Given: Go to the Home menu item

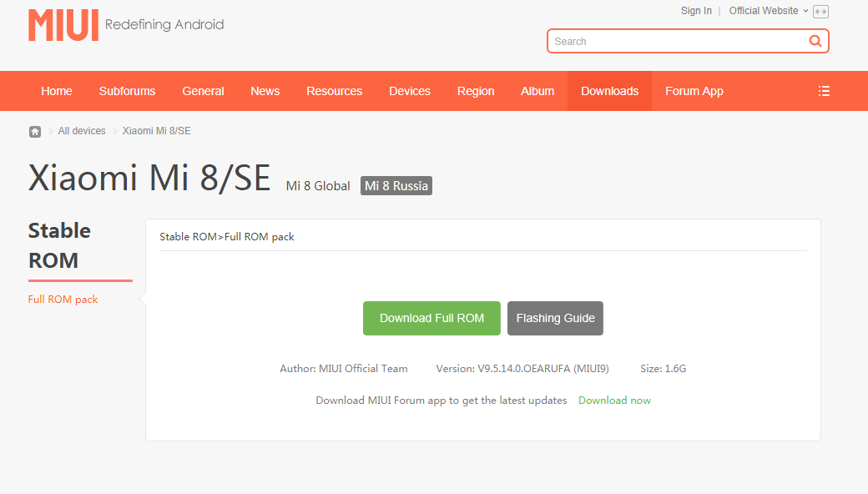Looking at the screenshot, I should pos(57,91).
